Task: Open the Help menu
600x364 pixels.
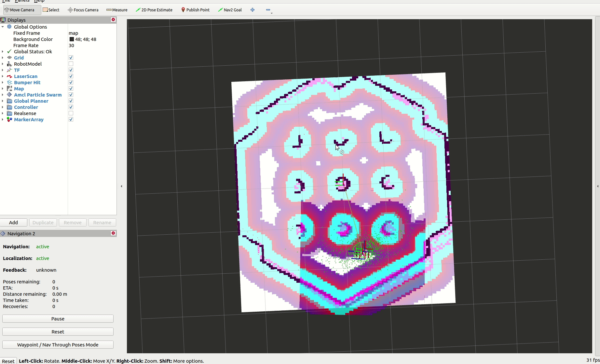Action: 39,1
